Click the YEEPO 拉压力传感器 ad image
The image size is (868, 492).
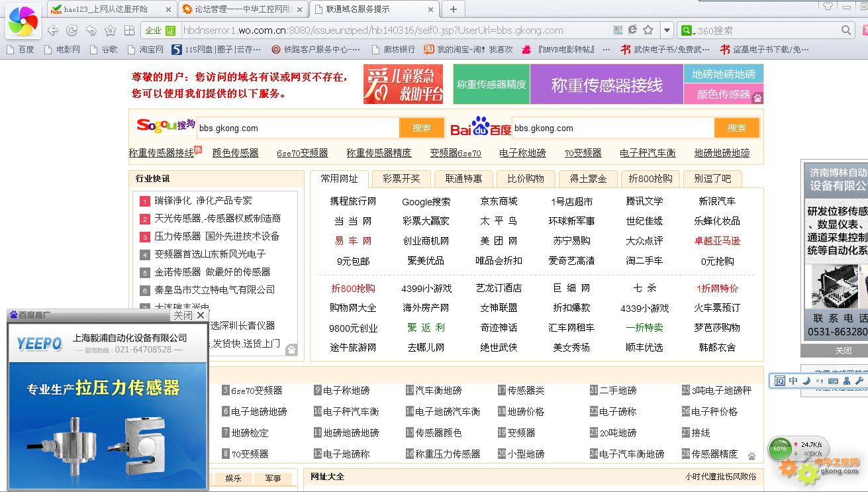click(x=109, y=407)
